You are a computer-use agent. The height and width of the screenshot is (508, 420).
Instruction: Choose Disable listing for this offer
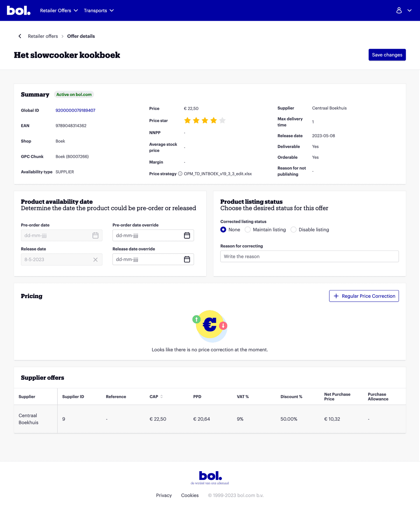tap(293, 229)
